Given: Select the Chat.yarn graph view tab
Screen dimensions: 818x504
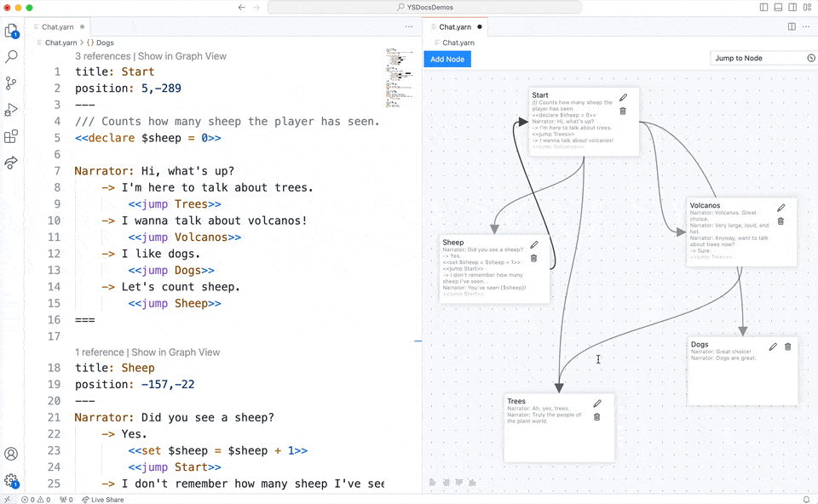Looking at the screenshot, I should [x=455, y=26].
